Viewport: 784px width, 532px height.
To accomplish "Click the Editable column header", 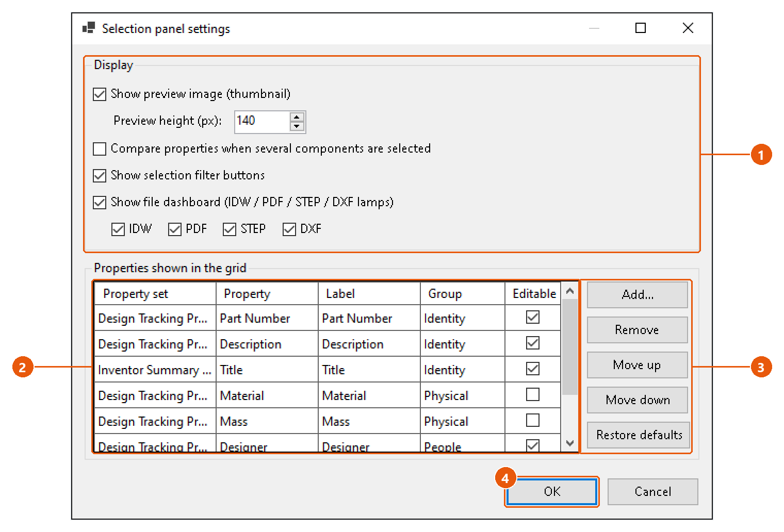I will 533,294.
